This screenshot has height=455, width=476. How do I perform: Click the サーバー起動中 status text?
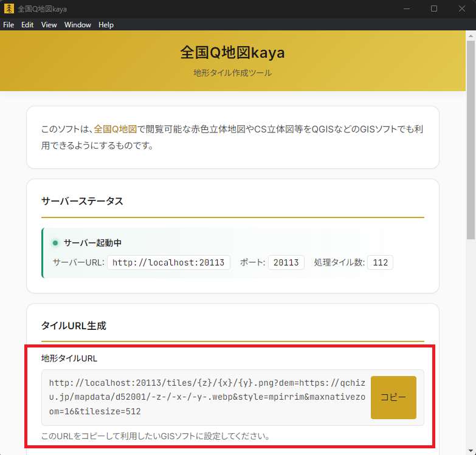pos(92,243)
